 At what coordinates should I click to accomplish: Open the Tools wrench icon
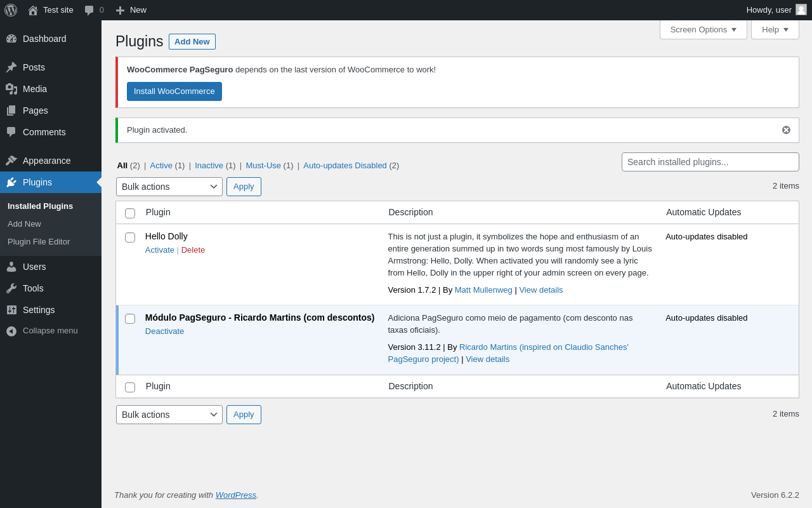click(11, 288)
